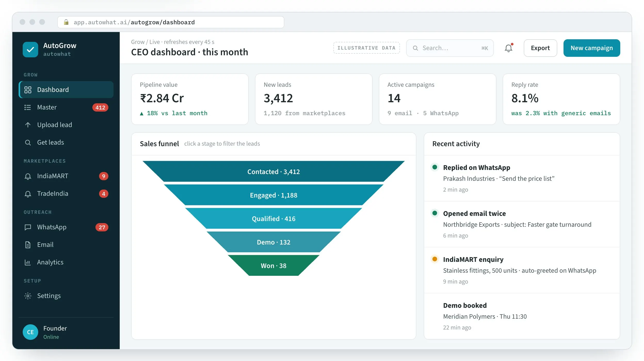Click green dot beside Opened email twice

435,213
